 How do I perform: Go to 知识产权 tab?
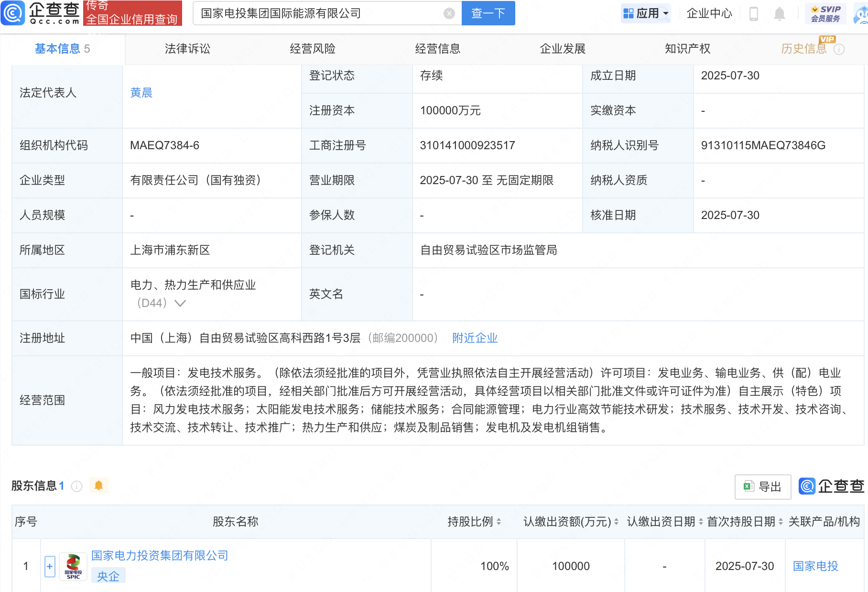point(687,49)
